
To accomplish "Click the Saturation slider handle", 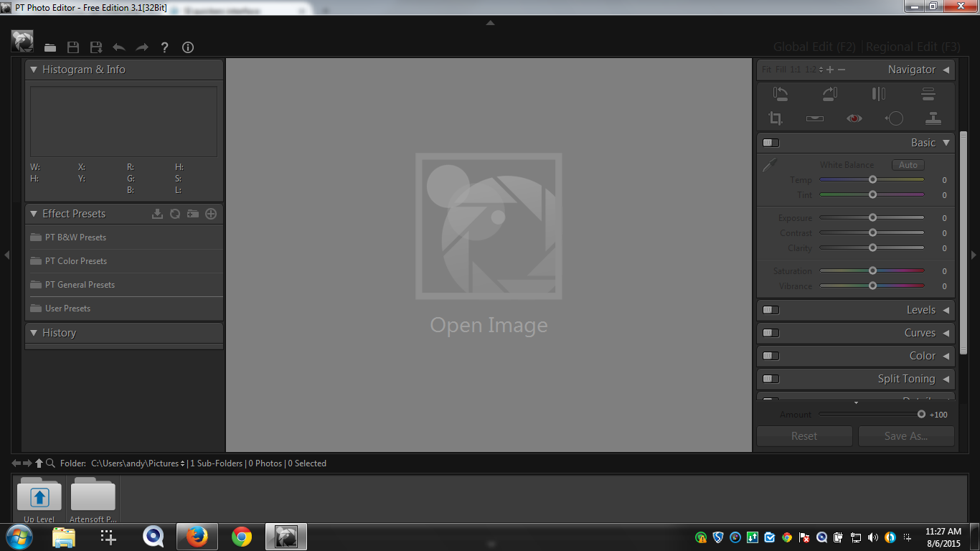I will [872, 270].
